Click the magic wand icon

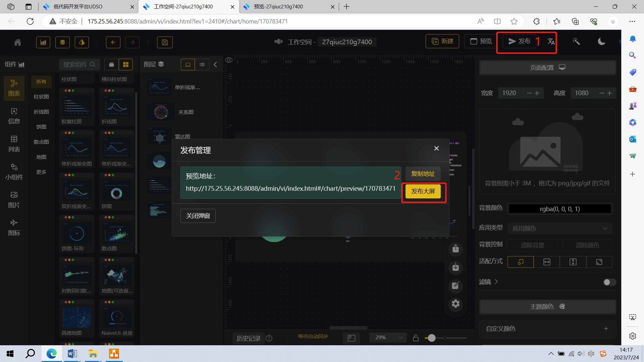tap(576, 42)
